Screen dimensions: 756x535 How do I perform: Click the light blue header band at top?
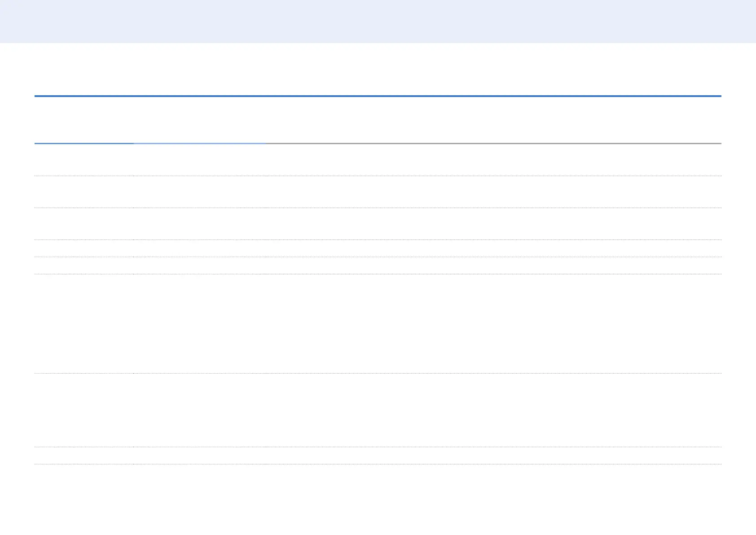click(378, 21)
